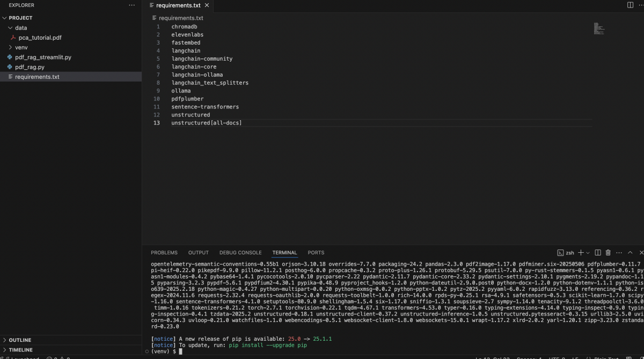
Task: Click 'langchain-community' on line 5
Action: pyautogui.click(x=202, y=59)
